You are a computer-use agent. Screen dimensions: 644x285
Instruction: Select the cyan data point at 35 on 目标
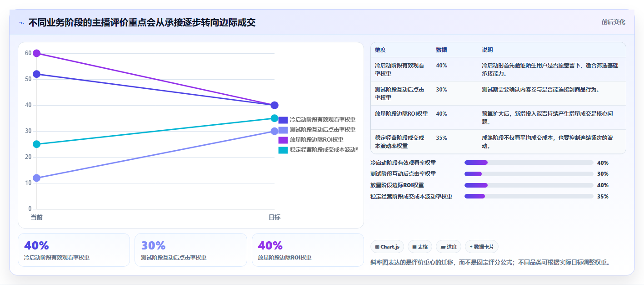(275, 118)
